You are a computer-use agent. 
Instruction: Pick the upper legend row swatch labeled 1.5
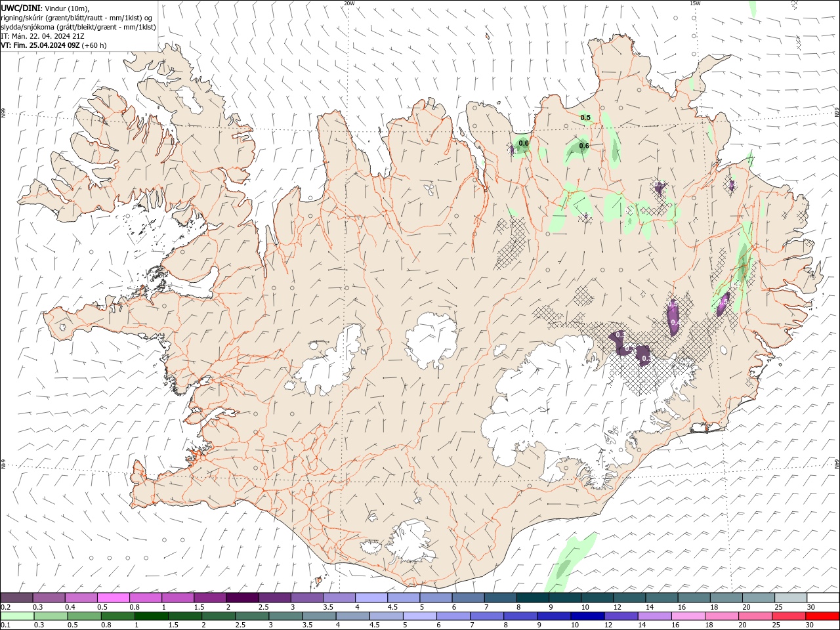[x=209, y=598]
